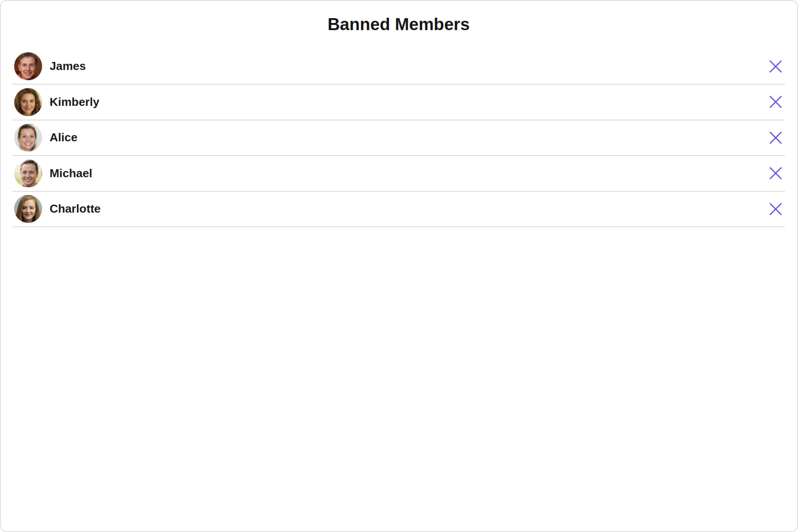Remove Michael's ban with the X icon
The width and height of the screenshot is (798, 532).
coord(776,173)
